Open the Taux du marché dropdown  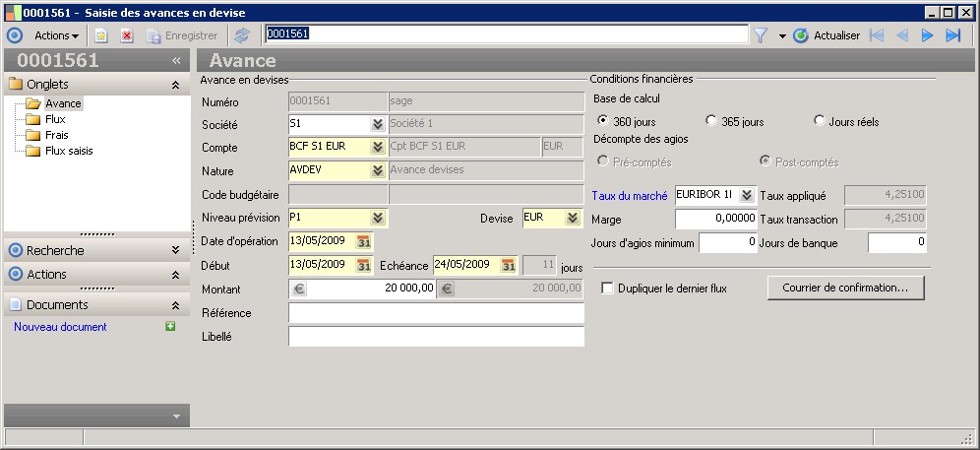[x=746, y=195]
